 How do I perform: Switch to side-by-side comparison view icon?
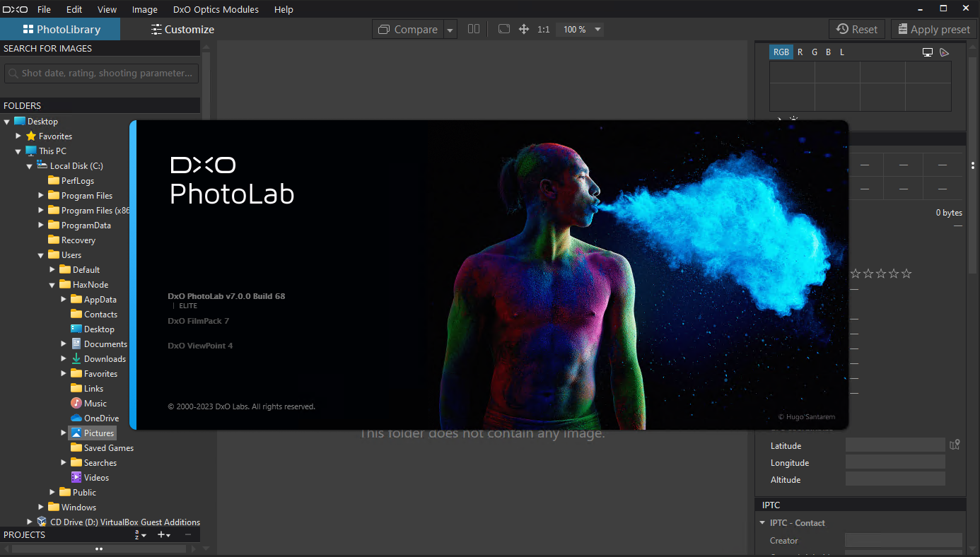click(474, 29)
